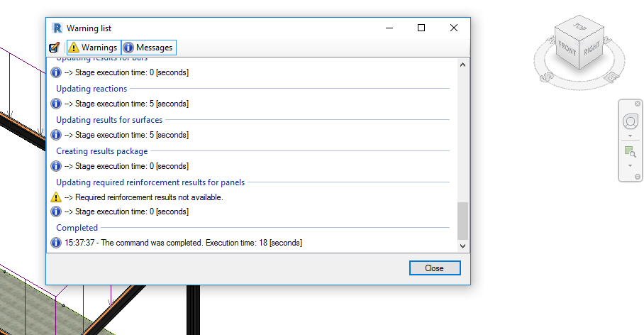Click the S compass direction on ViewCube ring

548,77
